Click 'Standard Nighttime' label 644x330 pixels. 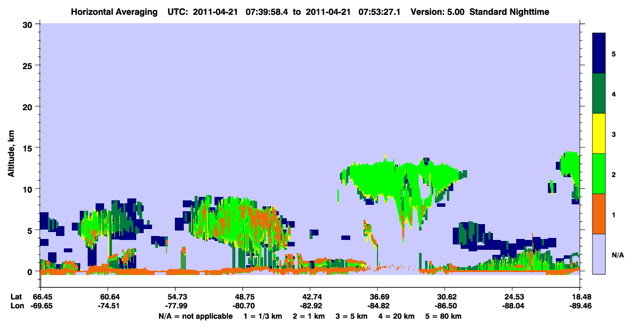pyautogui.click(x=509, y=11)
